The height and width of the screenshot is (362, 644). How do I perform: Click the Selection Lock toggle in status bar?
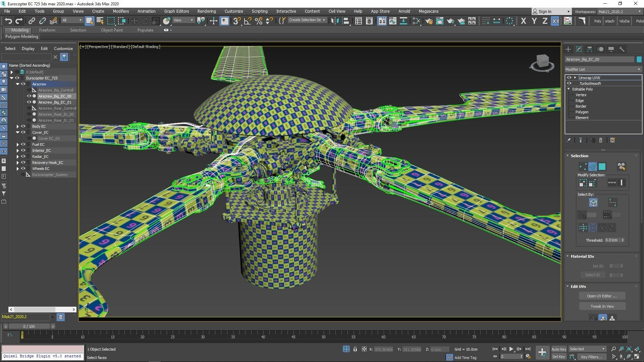point(355,349)
